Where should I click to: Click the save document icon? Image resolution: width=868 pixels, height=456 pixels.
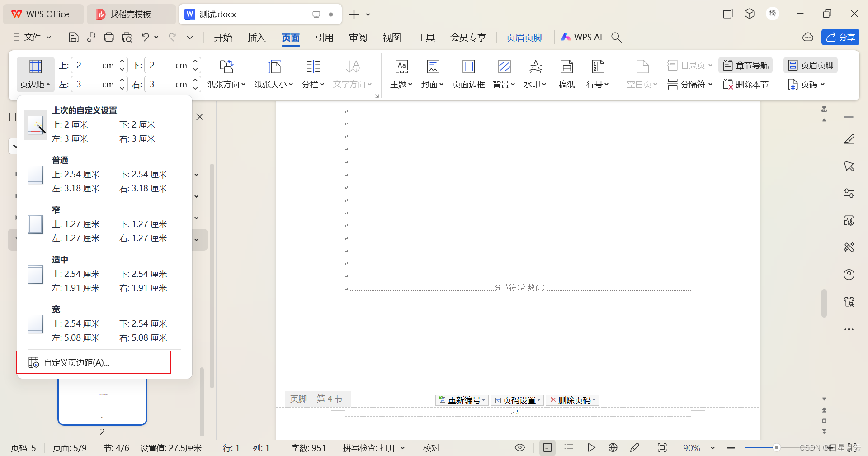pos(73,37)
